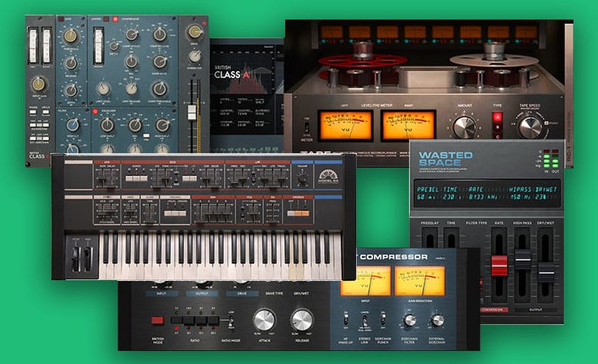Click the High Shelf equalizer knob
Image resolution: width=598 pixels, height=364 pixels.
tap(162, 125)
